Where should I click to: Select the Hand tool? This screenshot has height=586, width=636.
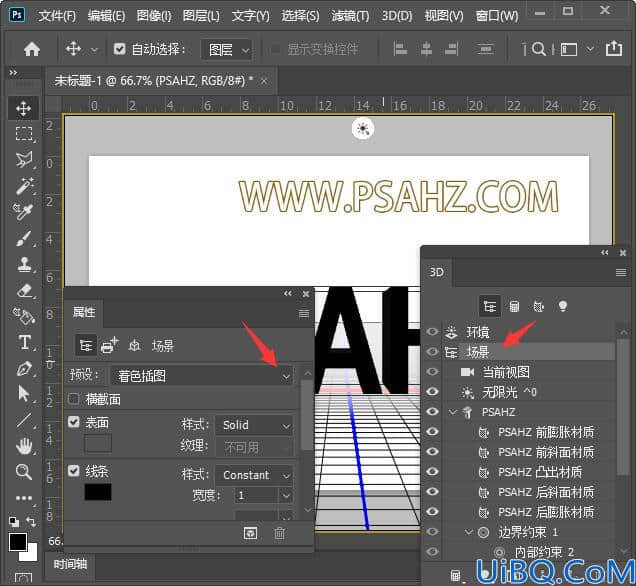[x=24, y=446]
